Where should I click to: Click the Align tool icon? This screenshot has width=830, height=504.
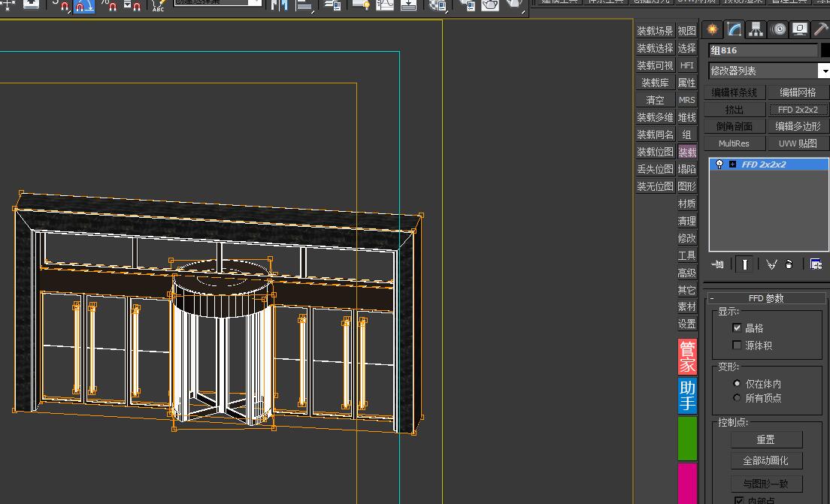point(304,5)
